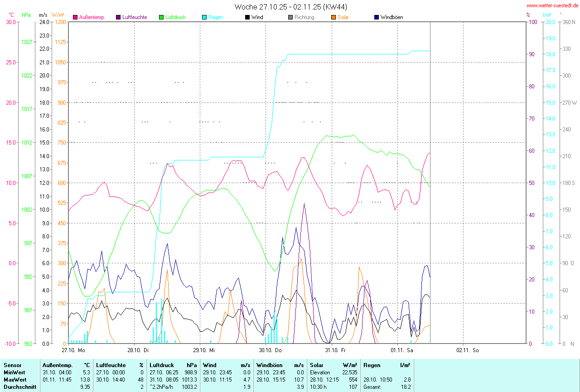Screen dimensions: 580x392
Task: Click the blue Windböen legend swatch
Action: pos(377,17)
